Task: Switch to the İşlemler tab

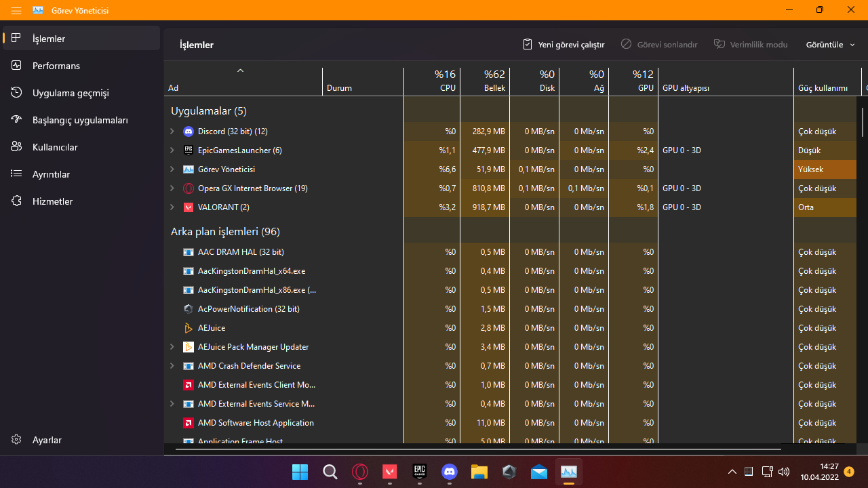Action: pyautogui.click(x=81, y=39)
